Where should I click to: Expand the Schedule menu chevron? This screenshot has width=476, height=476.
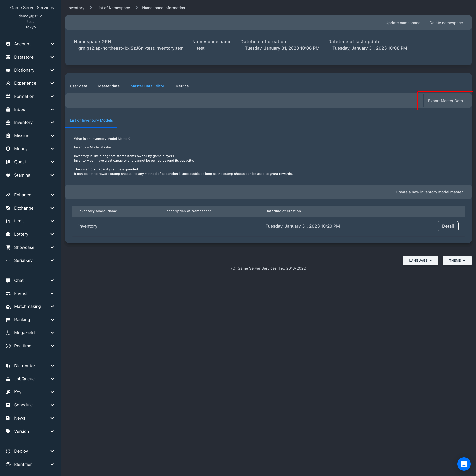(52, 405)
